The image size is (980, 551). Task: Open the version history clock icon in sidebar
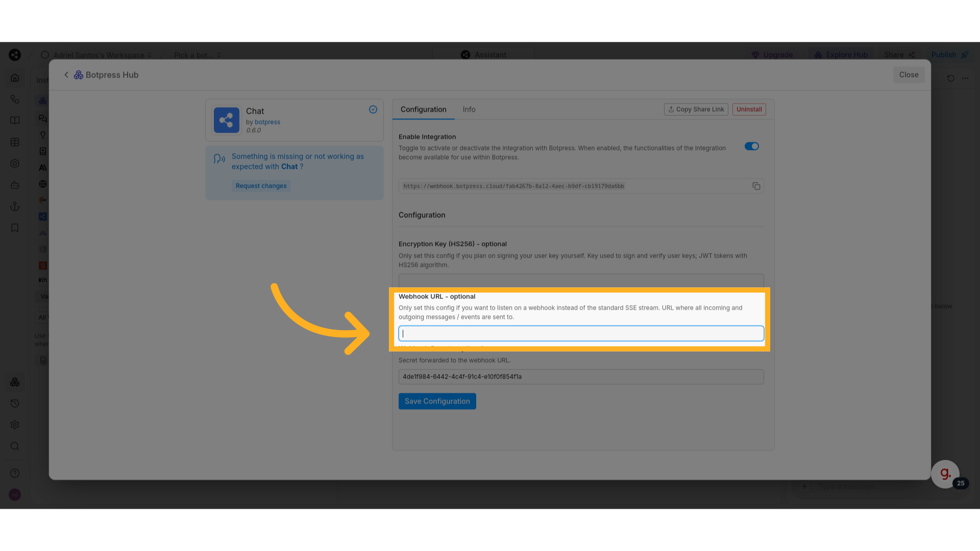[15, 403]
